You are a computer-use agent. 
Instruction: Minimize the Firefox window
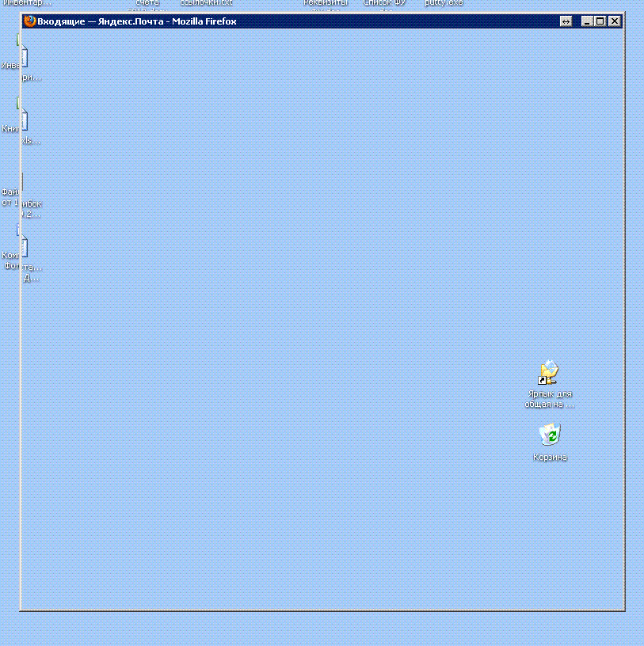pos(587,21)
